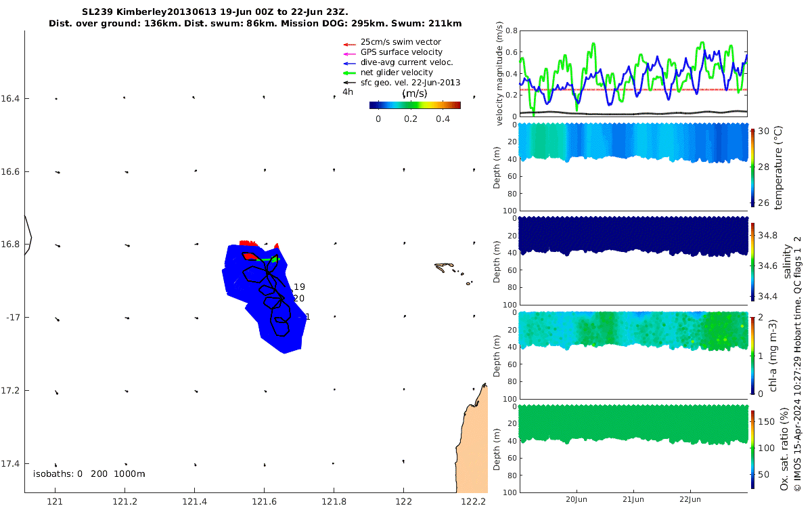Screen dimensions: 812x508
Task: Click the longitude tick label '121'
Action: pyautogui.click(x=55, y=501)
